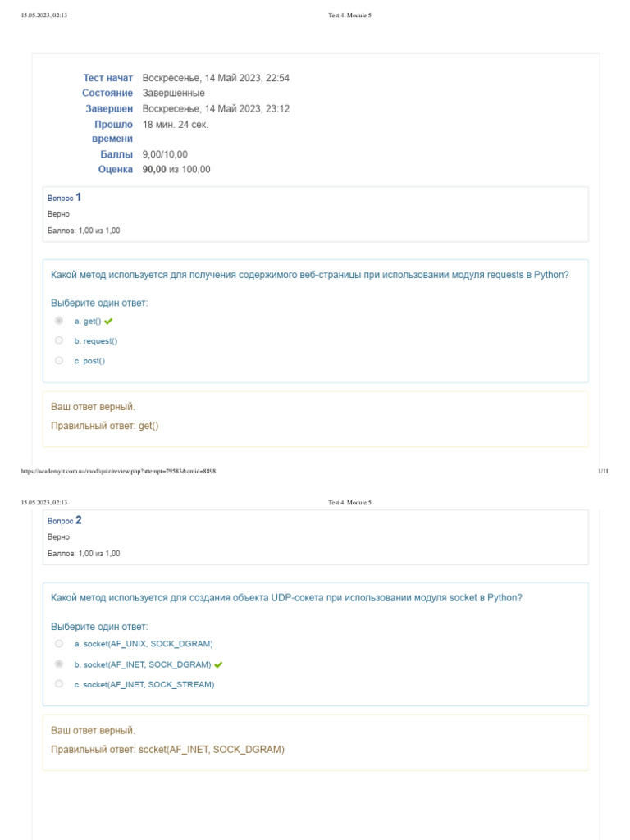Screen dimensions: 630x840
Task: Choose the socket(AF_INET, SOCK_STREAM) radio button
Action: pyautogui.click(x=59, y=683)
